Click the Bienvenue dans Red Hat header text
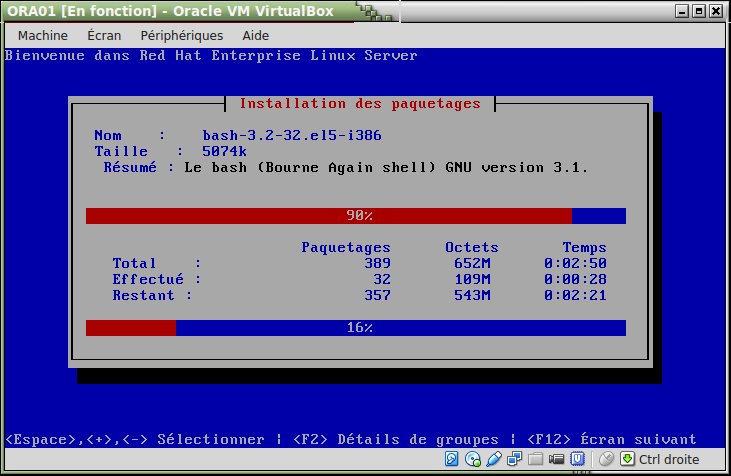Viewport: 731px width, 476px height. click(211, 55)
